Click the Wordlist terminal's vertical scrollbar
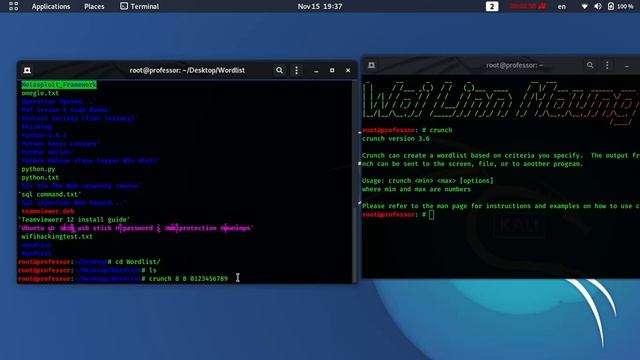Viewport: 640px width, 360px height. (354, 181)
